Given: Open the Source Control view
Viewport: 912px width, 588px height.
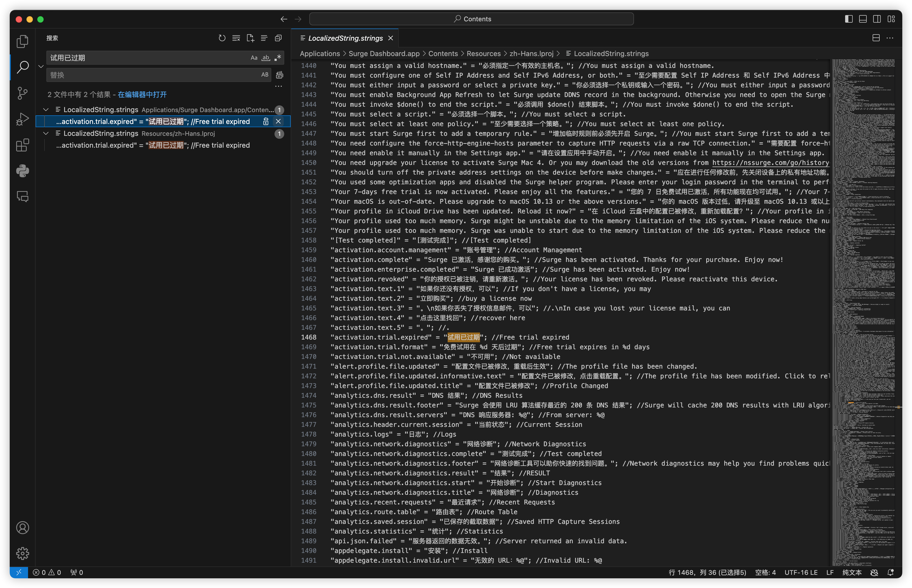Looking at the screenshot, I should 23,93.
